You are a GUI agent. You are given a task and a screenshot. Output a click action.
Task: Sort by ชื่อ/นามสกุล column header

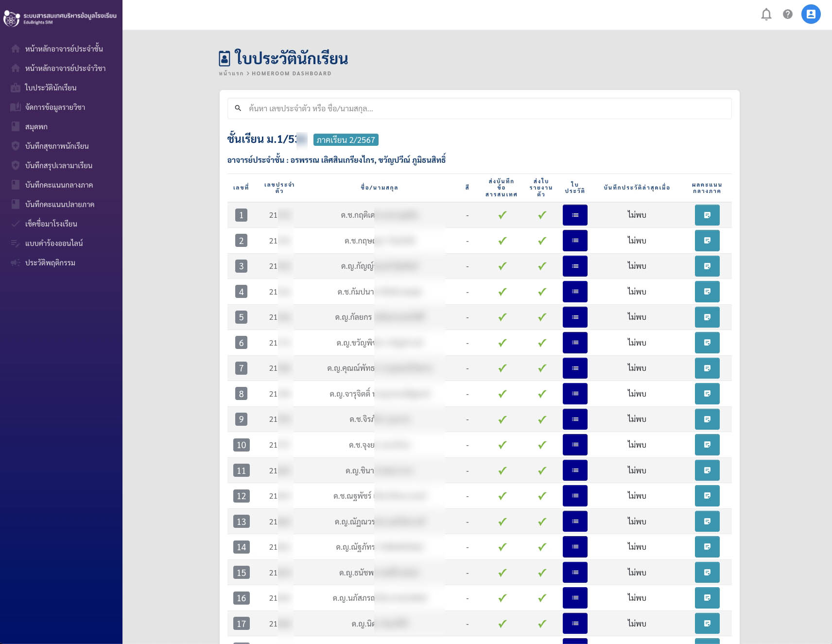pos(379,188)
